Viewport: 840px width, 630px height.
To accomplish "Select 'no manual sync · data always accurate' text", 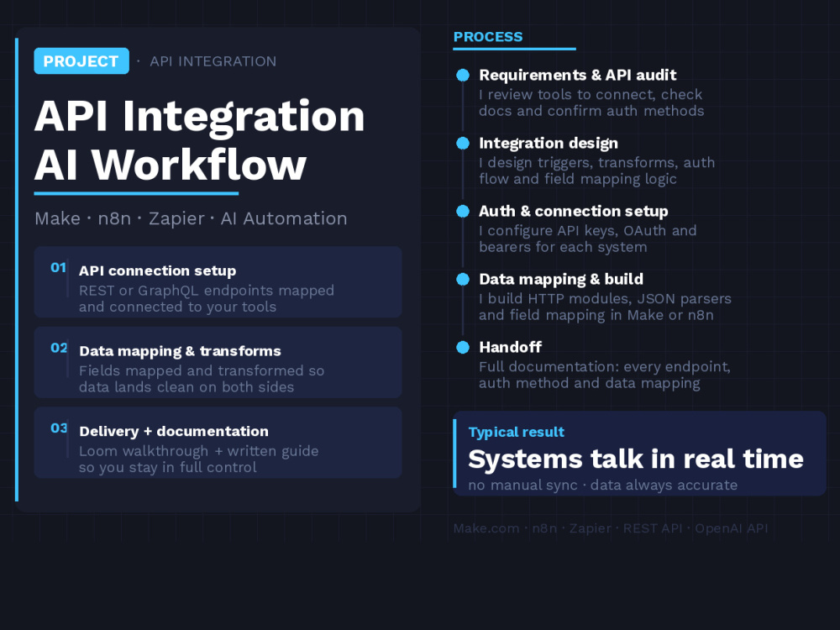I will click(602, 486).
